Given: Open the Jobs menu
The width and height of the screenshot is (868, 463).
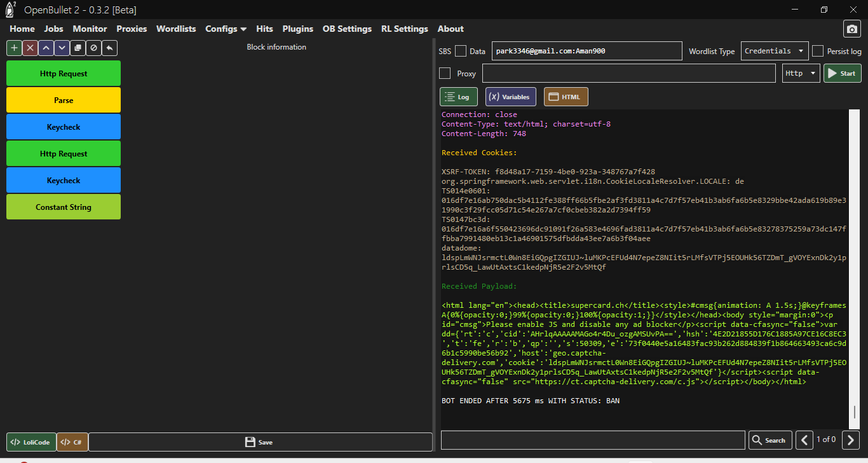Looking at the screenshot, I should [x=54, y=29].
